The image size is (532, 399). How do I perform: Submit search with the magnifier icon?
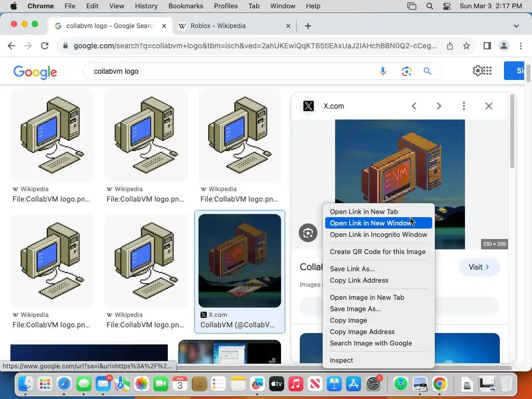[x=427, y=71]
